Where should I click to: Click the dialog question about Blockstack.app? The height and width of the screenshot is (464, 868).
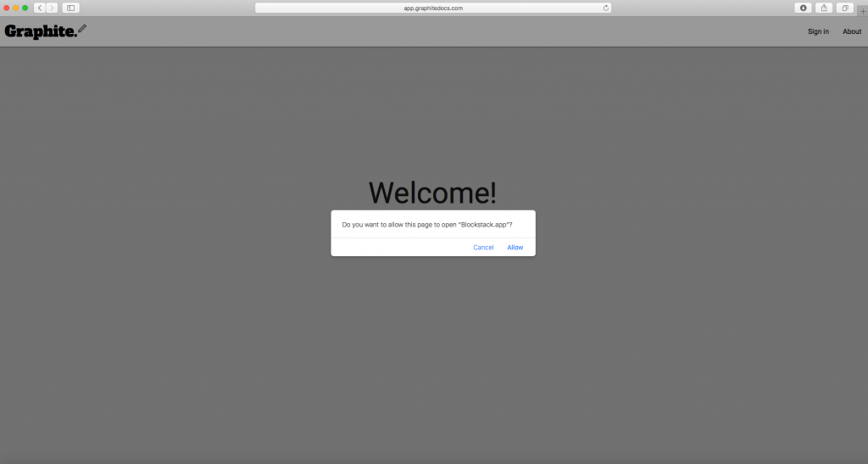tap(427, 225)
